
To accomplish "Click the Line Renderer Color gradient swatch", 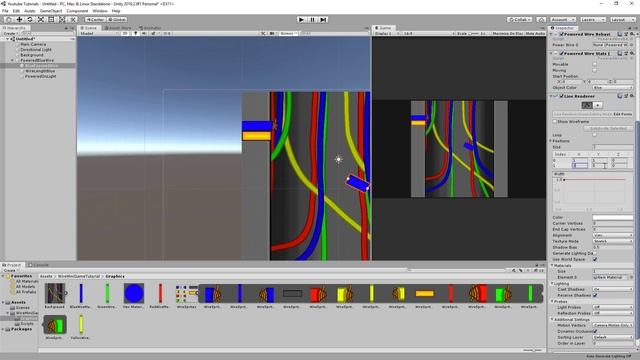I will pyautogui.click(x=613, y=218).
